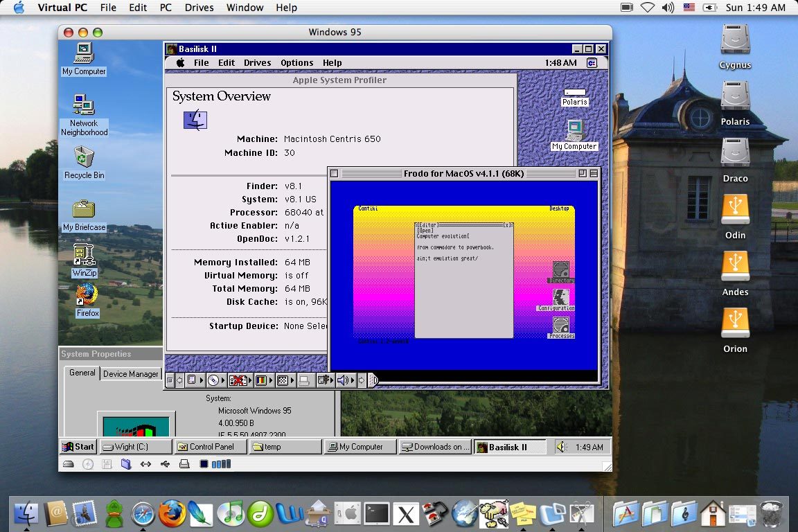
Task: Open the Edit menu in Basilisk II
Action: pyautogui.click(x=227, y=62)
